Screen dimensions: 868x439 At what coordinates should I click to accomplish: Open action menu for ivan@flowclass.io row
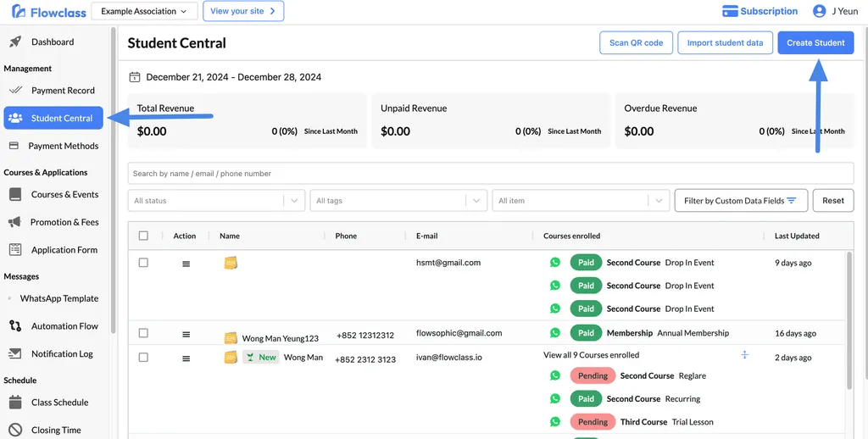186,358
